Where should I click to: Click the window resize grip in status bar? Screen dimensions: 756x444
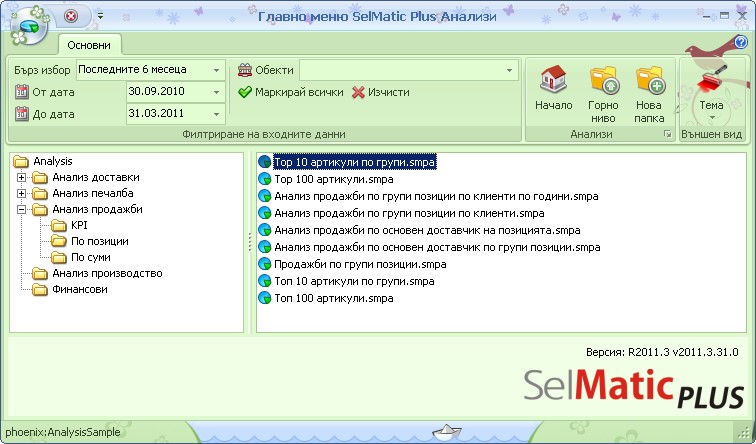pos(745,432)
